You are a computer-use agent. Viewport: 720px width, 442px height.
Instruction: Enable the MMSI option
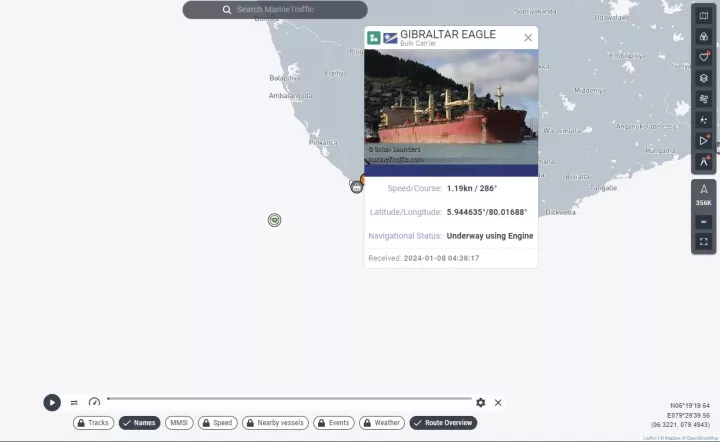tap(179, 423)
